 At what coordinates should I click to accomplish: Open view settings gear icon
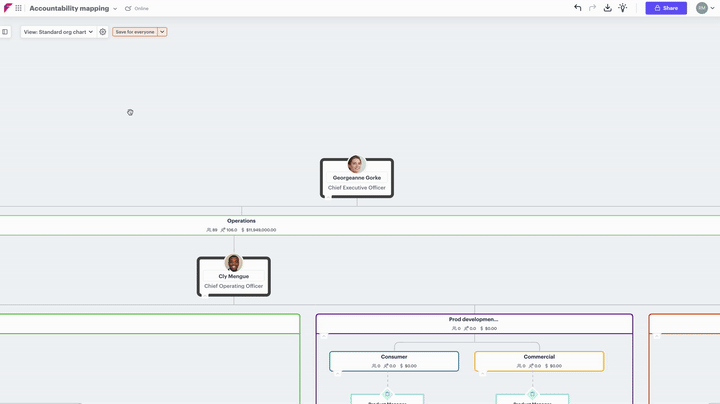103,32
